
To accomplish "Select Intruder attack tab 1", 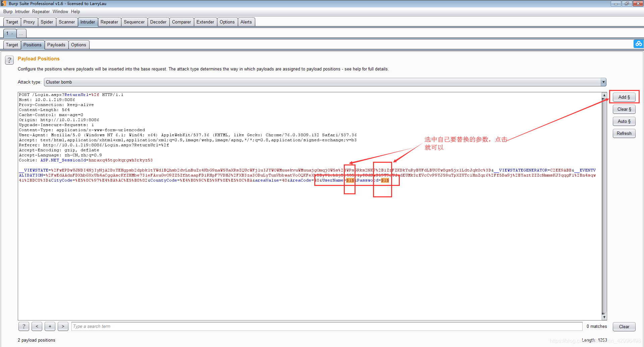I will [x=7, y=34].
